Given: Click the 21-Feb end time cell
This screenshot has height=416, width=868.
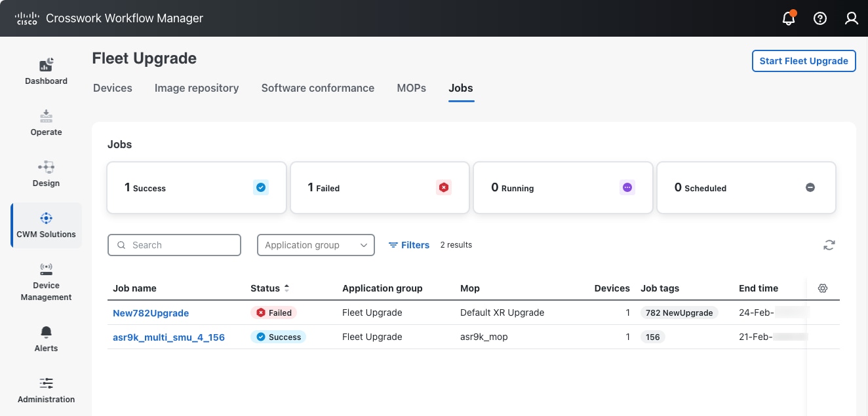Looking at the screenshot, I should pos(774,337).
